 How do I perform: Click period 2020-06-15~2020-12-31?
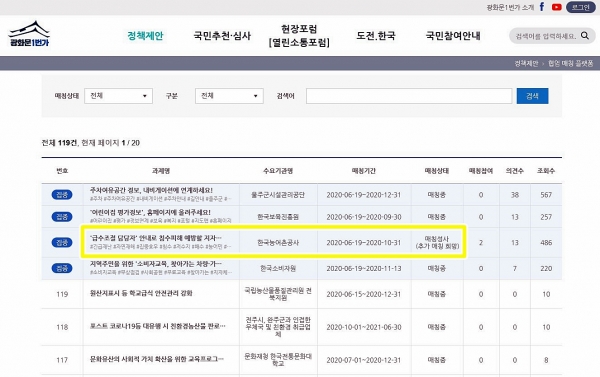[364, 294]
